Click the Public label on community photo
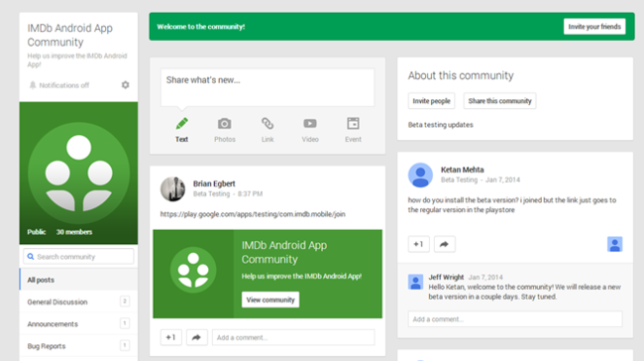This screenshot has width=644, height=361. 36,232
